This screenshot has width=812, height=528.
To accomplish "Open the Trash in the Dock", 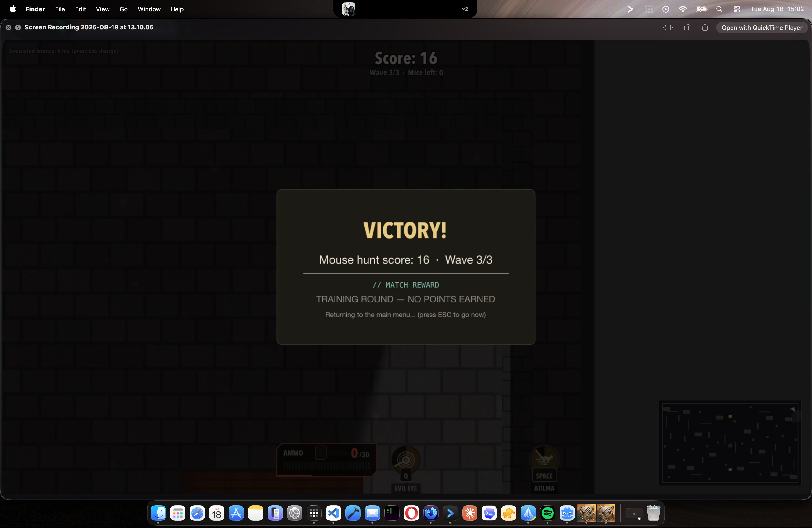I will tap(653, 513).
